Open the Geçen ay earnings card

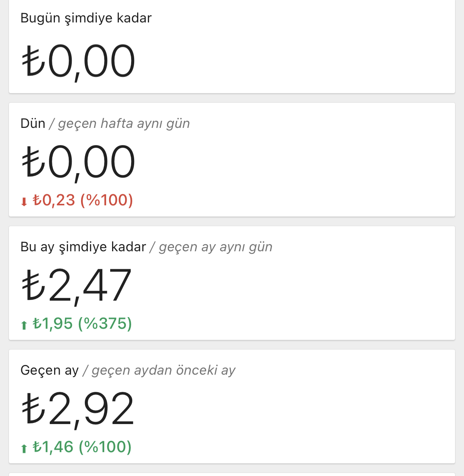[232, 406]
